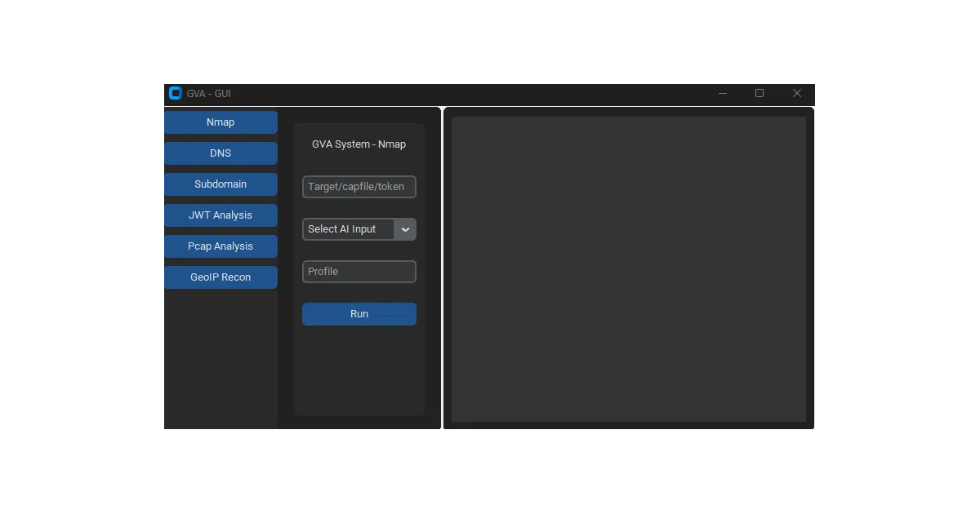980x514 pixels.
Task: Open GeoIP Recon module
Action: (x=220, y=277)
